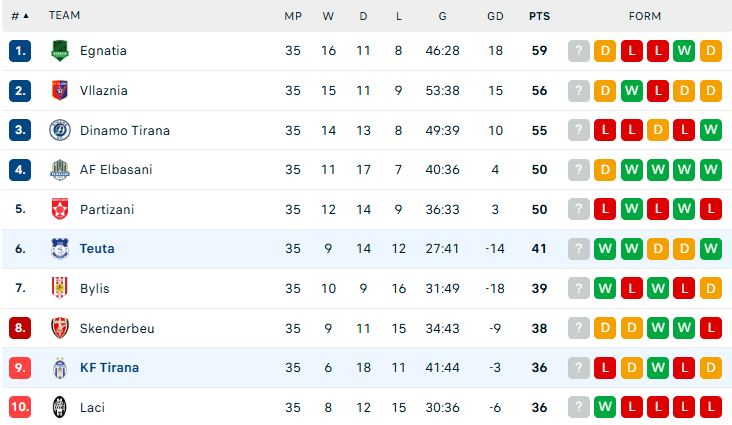Click the Laci club crest
This screenshot has width=732, height=425.
coord(59,407)
